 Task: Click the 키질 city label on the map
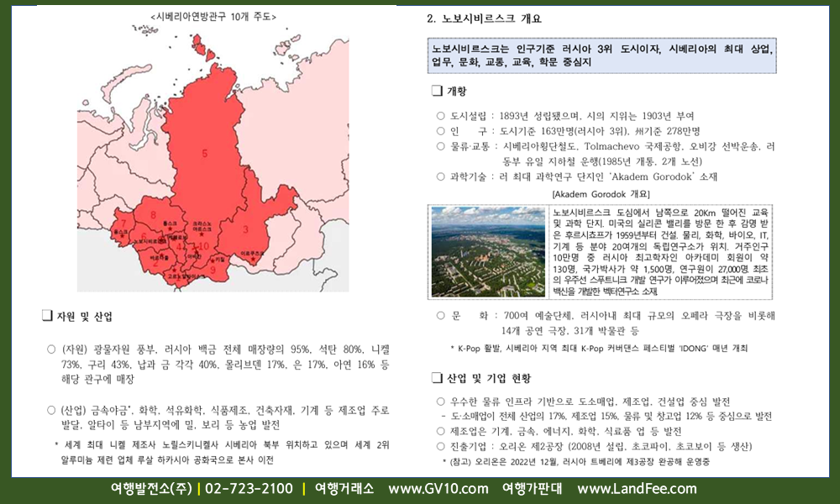219,260
